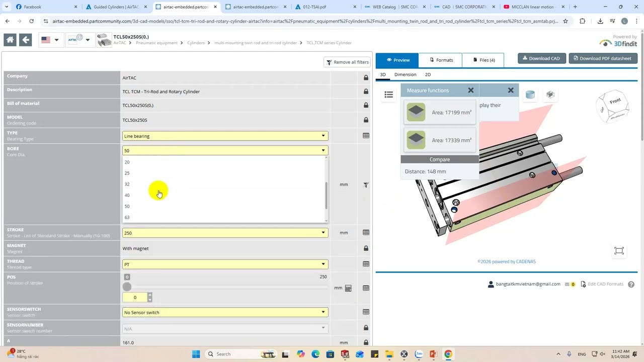
Task: Open the Pneumatic equipment breadcrumb
Action: pos(156,43)
